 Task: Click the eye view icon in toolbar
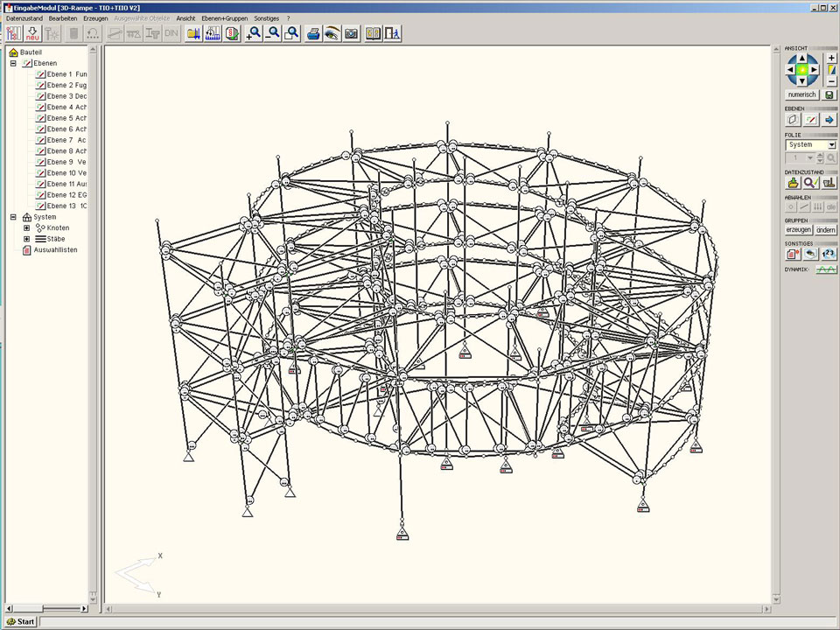point(332,33)
